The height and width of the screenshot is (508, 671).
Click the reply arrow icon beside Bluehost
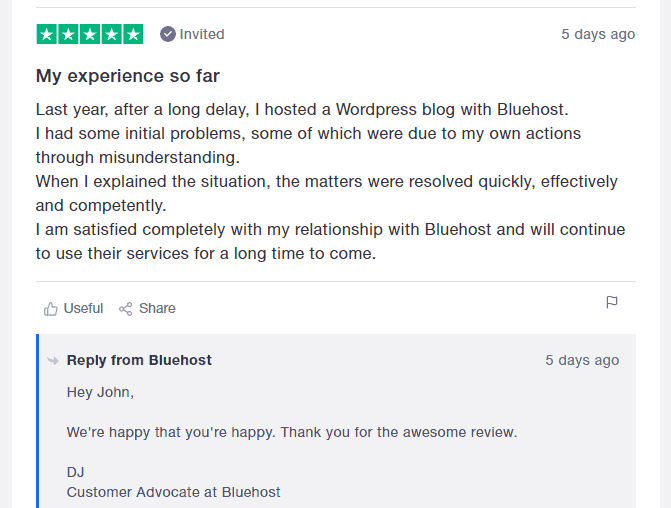[x=53, y=361]
